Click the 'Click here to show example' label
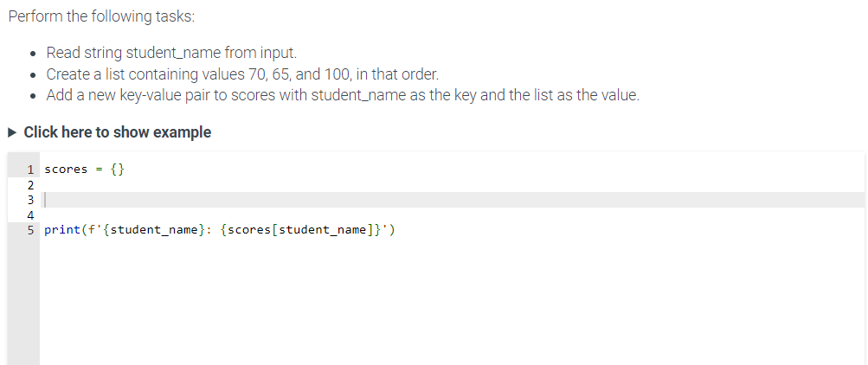Viewport: 868px width, 365px height. coord(118,132)
